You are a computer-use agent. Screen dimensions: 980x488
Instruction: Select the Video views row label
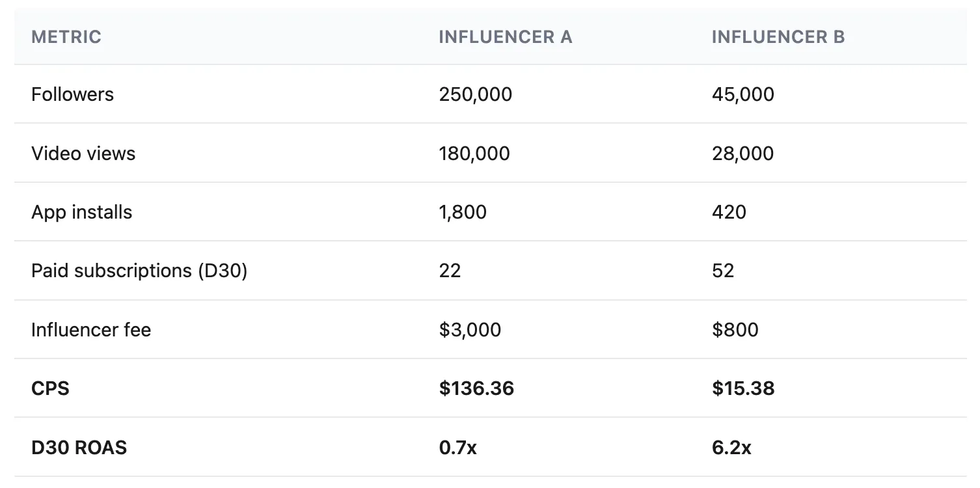[x=83, y=154]
